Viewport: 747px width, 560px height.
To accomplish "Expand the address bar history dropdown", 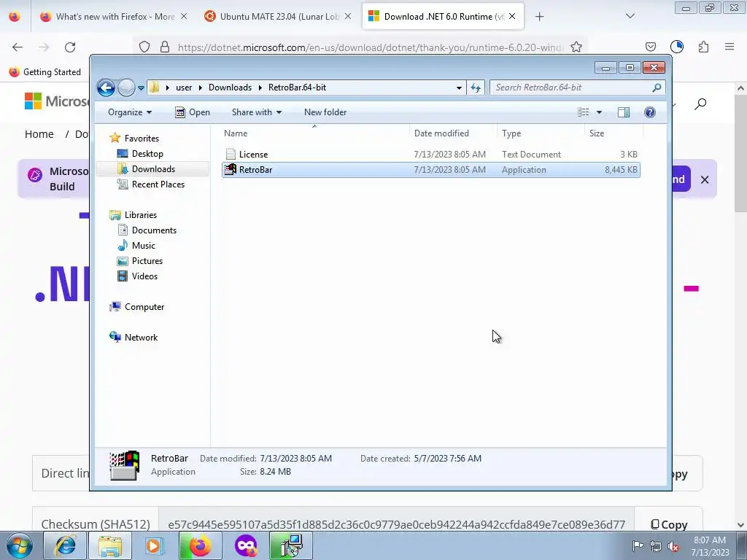I will (459, 87).
